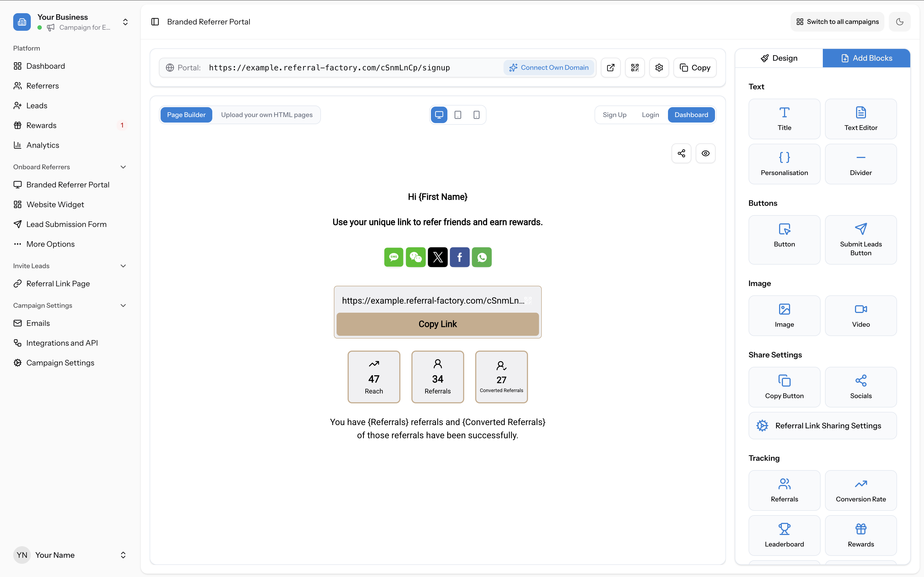
Task: Open the QR code generator for the portal link
Action: pos(635,68)
